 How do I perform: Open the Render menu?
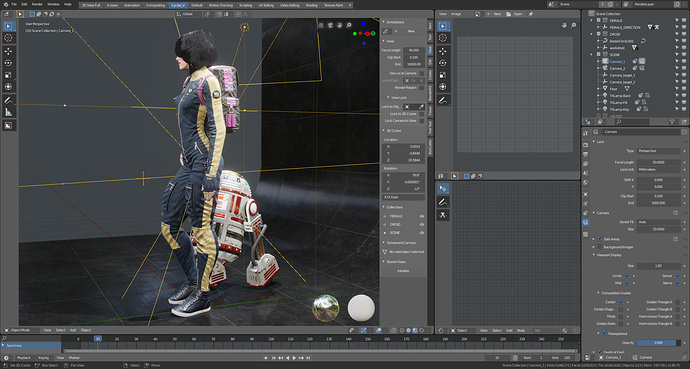tap(37, 4)
